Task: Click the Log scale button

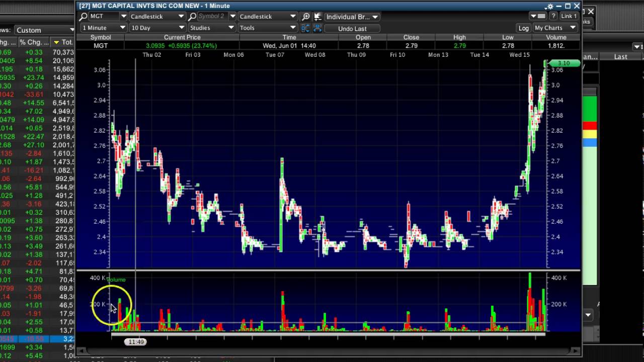Action: [524, 28]
